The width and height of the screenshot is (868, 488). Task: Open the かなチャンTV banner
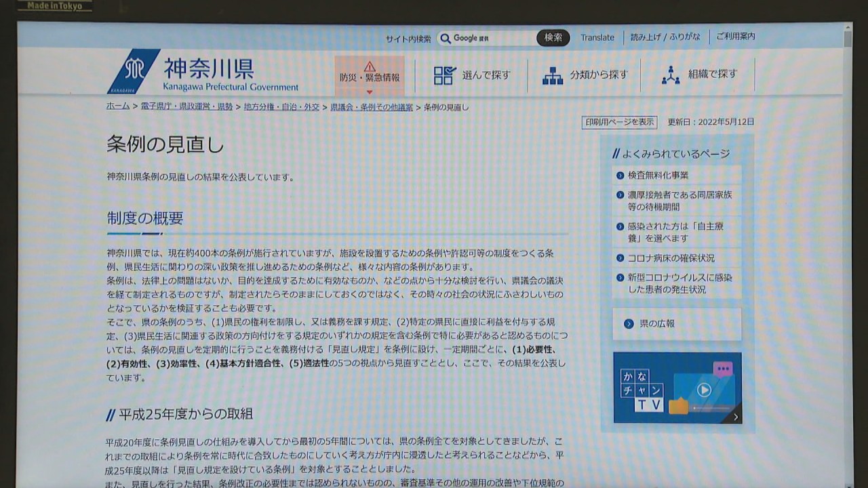677,388
